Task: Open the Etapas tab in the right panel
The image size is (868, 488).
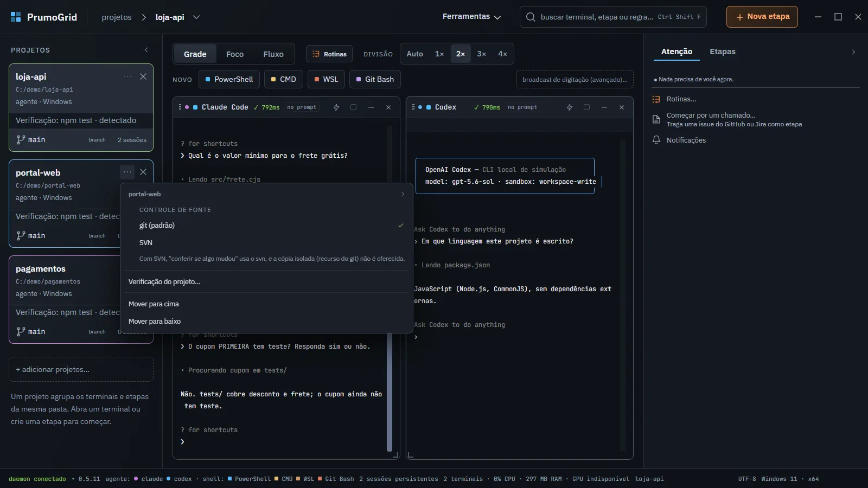Action: pyautogui.click(x=723, y=52)
